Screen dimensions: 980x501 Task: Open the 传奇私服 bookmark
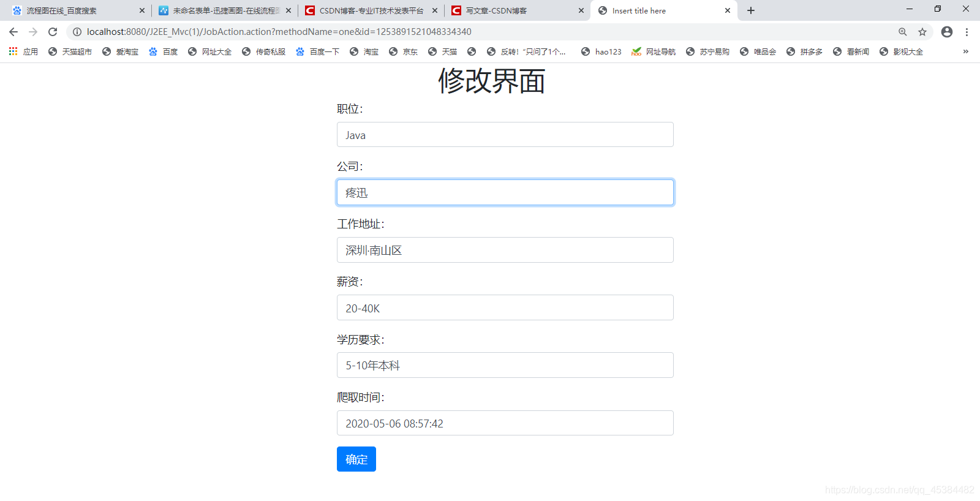(263, 51)
